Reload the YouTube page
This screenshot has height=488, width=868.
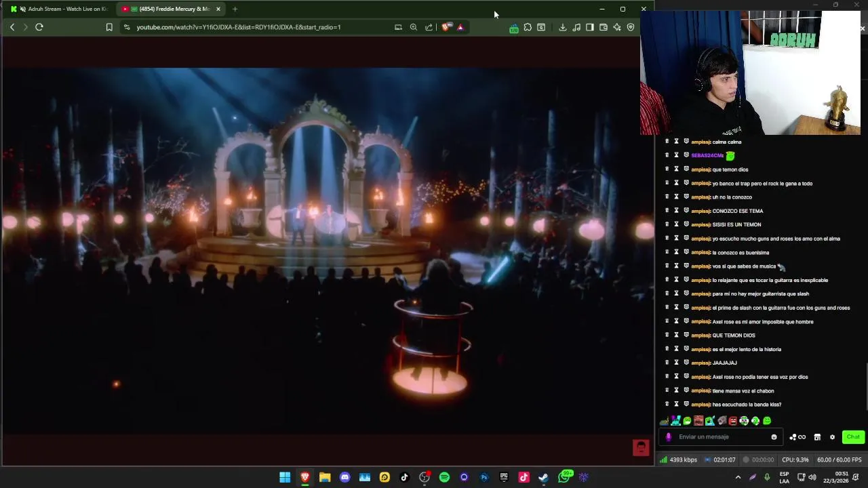[x=39, y=27]
